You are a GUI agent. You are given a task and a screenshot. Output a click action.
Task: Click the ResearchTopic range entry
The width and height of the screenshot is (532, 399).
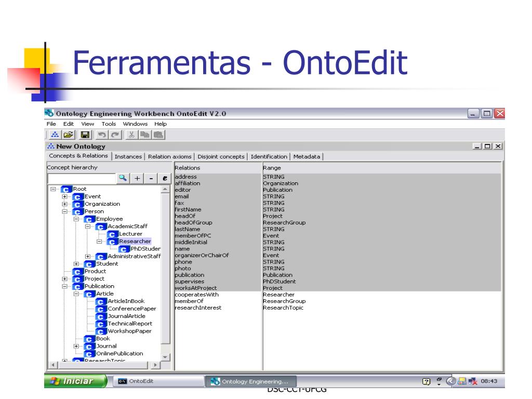pos(283,308)
